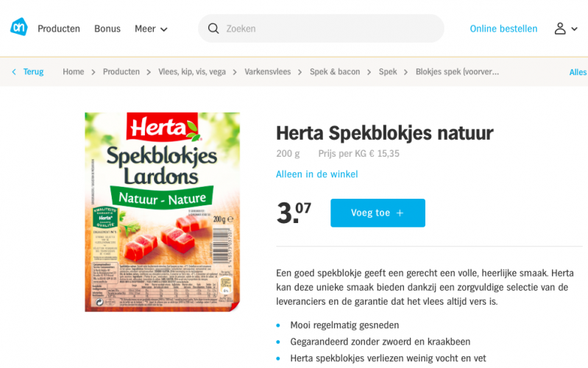This screenshot has height=368, width=588.
Task: Open the Online bestellen link
Action: 503,29
